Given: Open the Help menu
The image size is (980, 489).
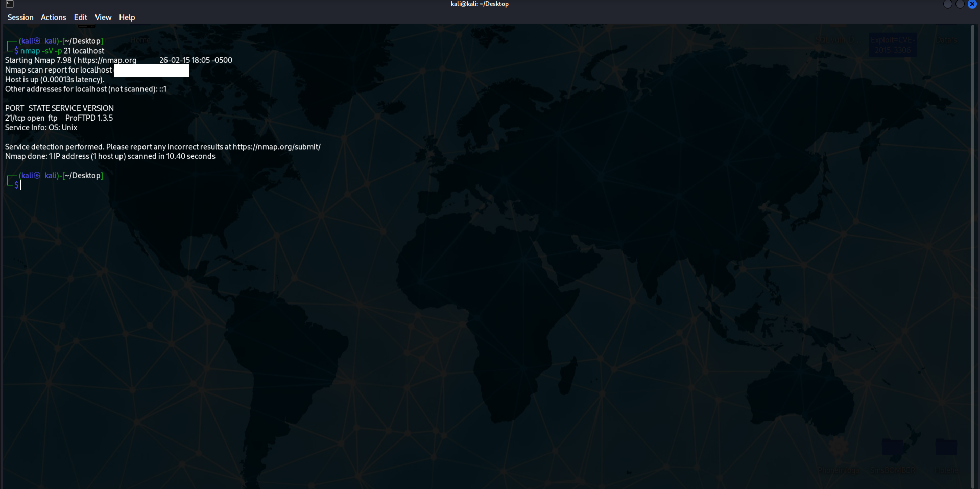Looking at the screenshot, I should (x=127, y=17).
